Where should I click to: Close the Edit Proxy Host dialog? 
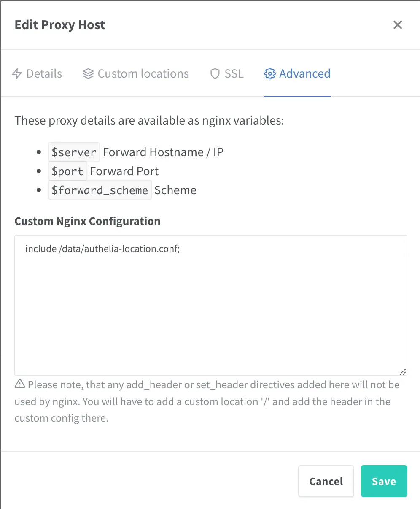coord(397,25)
